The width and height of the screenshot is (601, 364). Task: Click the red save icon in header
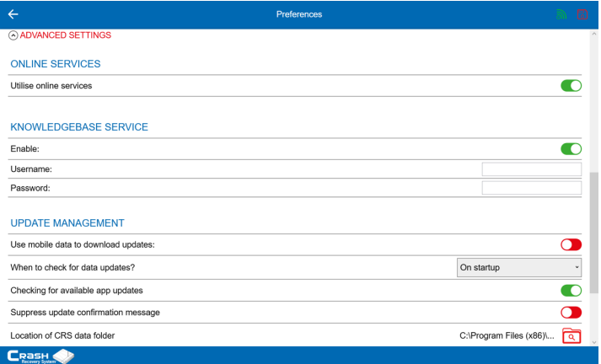582,14
